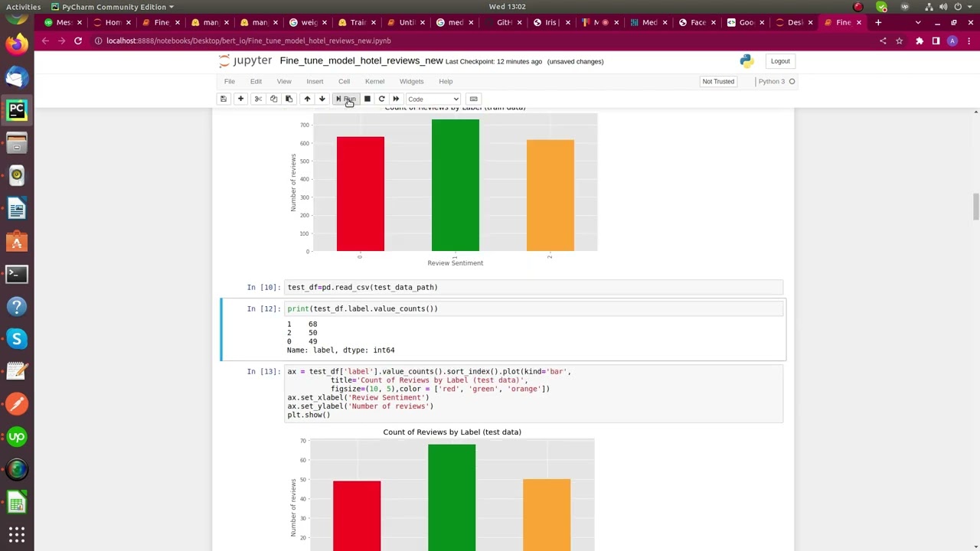Insert cell below with plus icon
The width and height of the screenshot is (980, 551).
240,99
